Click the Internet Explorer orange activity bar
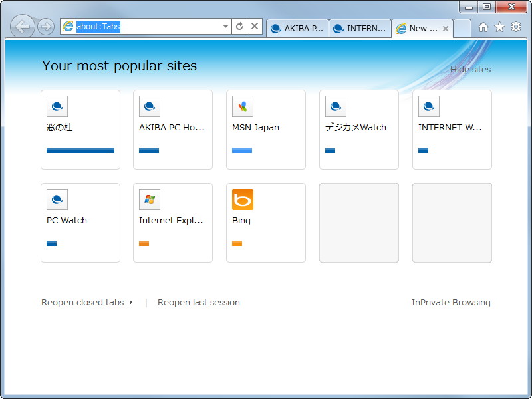Viewport: 532px width, 399px height. point(144,243)
